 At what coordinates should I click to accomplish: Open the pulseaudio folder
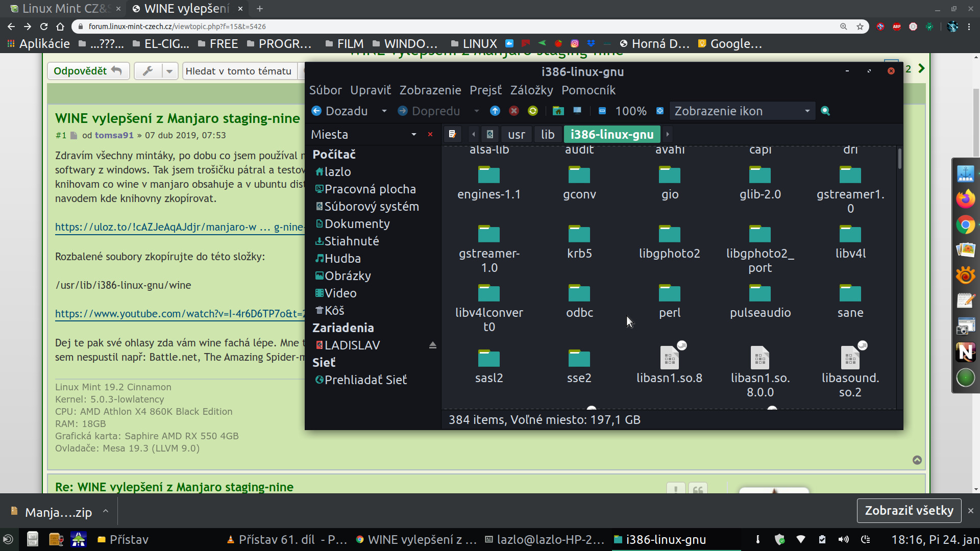(x=760, y=301)
